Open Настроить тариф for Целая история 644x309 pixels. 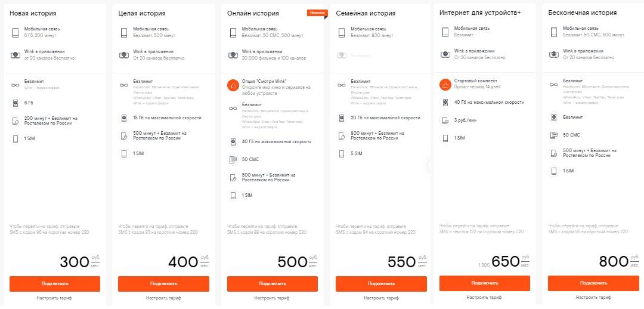[163, 298]
